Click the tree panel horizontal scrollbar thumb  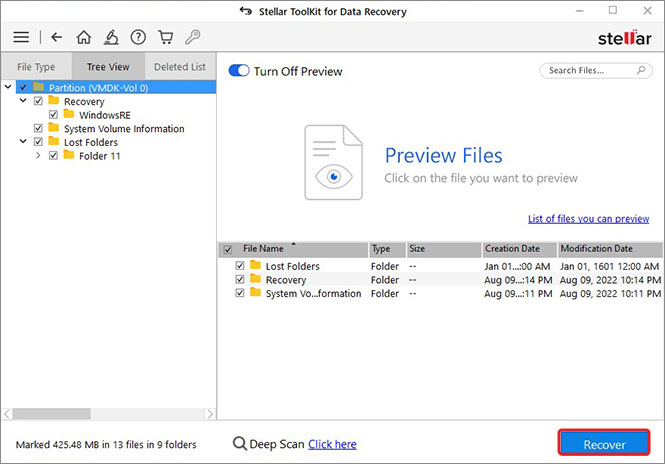[51, 414]
